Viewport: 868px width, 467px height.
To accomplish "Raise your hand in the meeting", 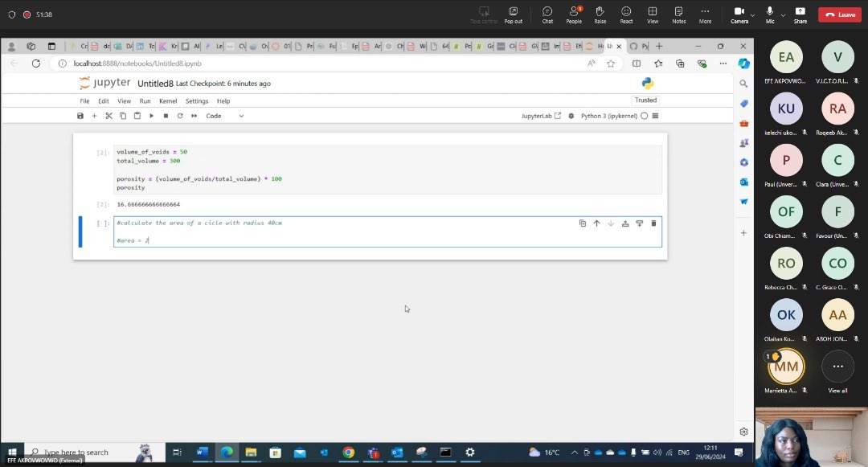I will (600, 15).
